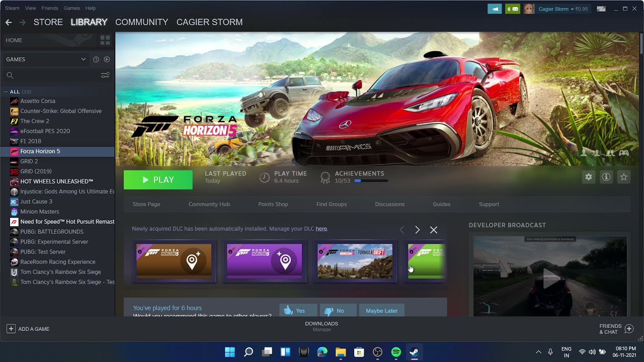Screen dimensions: 644x362
Task: Open the Games menu
Action: click(x=72, y=8)
